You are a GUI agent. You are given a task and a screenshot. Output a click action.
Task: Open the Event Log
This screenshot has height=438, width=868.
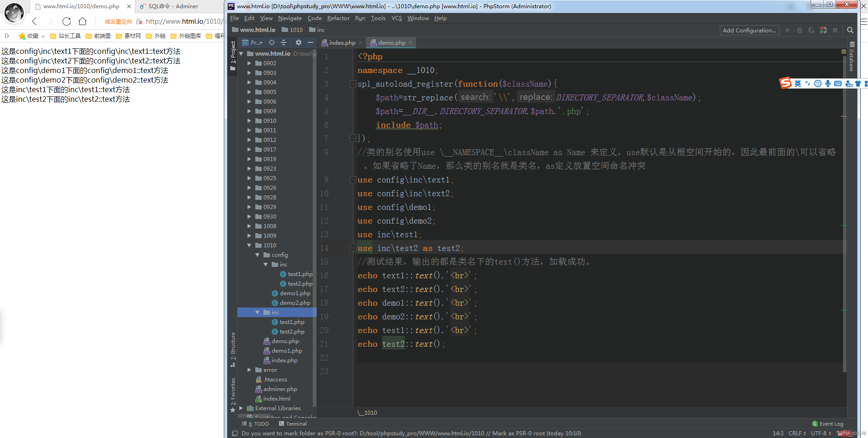click(827, 424)
